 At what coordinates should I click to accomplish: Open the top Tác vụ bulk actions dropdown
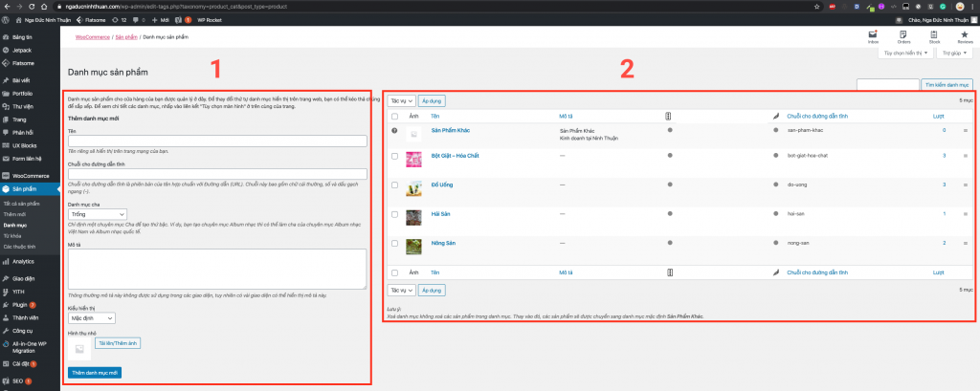pos(401,100)
